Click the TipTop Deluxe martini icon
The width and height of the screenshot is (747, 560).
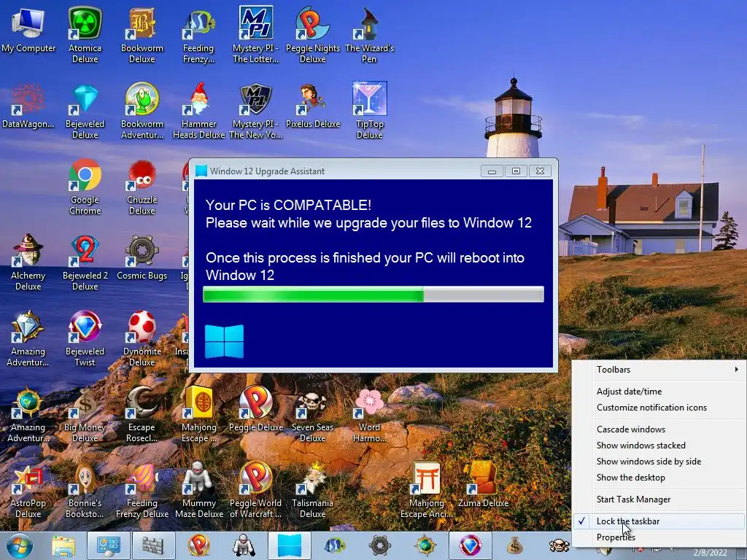(x=370, y=111)
